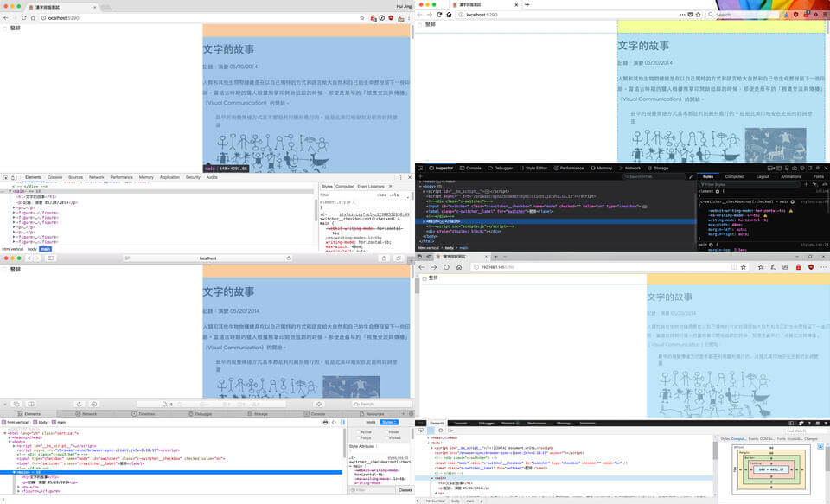Viewport: 830px width, 504px height.
Task: Open Chrome DevTools customize menu dots
Action: coord(400,177)
